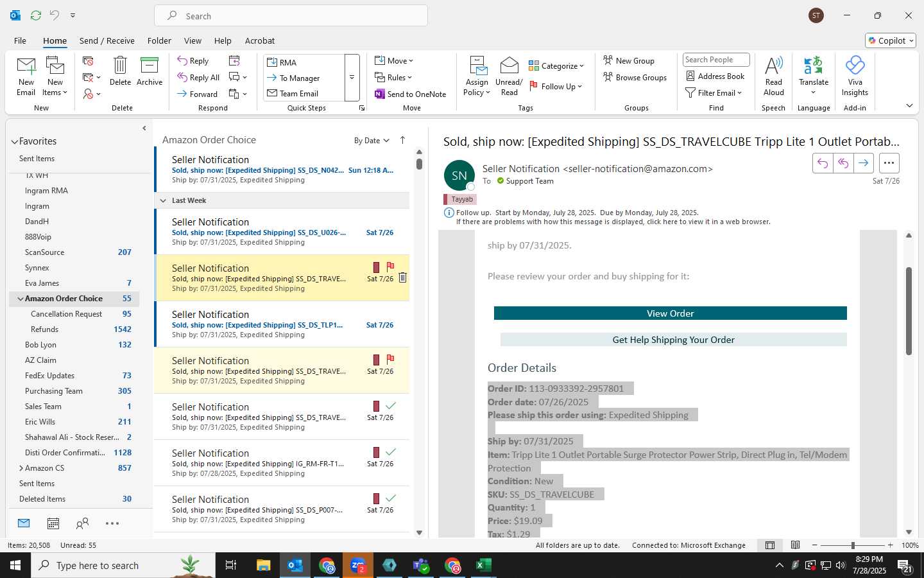Open the Categorize dropdown
This screenshot has height=578, width=924.
pyautogui.click(x=556, y=66)
